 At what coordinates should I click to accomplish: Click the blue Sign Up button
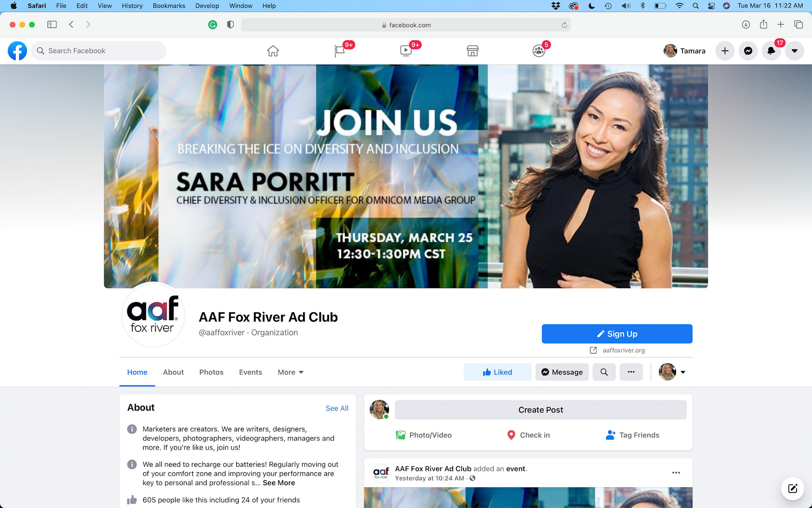click(617, 334)
